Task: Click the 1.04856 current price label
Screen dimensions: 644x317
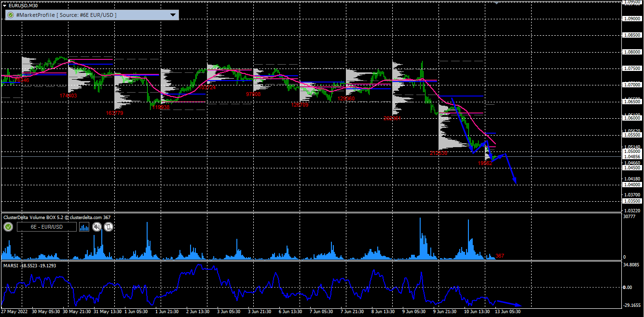Action: [631, 157]
